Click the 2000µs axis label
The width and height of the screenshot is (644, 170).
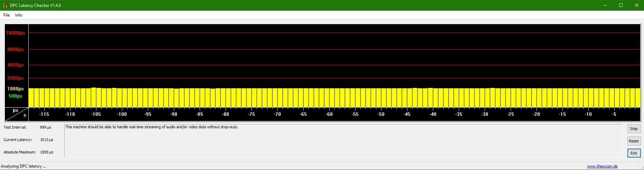(x=16, y=78)
